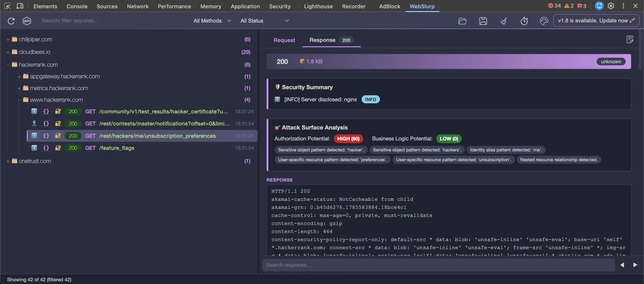Open the stopwatch timer icon
Viewport: 644px width, 284px height.
coord(524,21)
